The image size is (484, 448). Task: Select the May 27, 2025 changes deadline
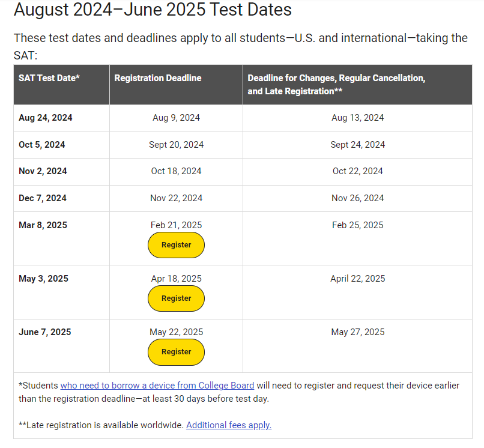point(357,332)
